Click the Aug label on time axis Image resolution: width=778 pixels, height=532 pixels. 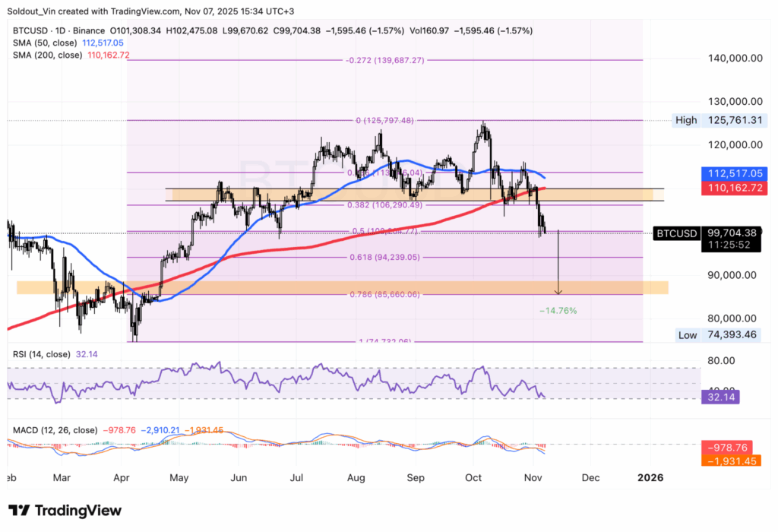click(x=356, y=478)
